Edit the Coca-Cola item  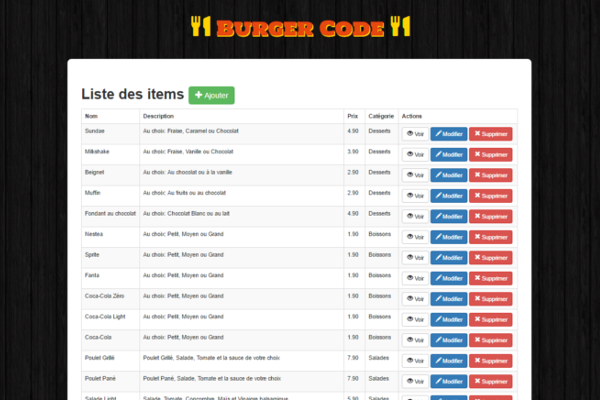point(449,340)
